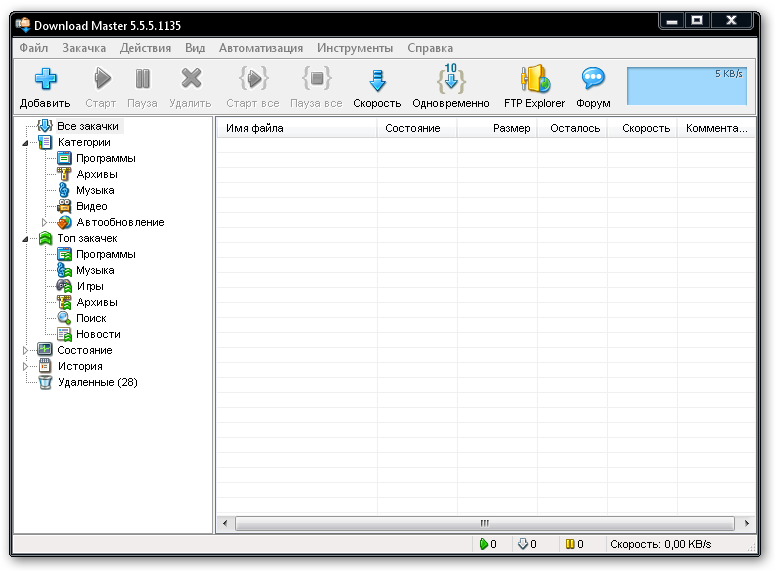Open the Скорость speed toolbar icon
The width and height of the screenshot is (775, 571).
[x=377, y=80]
